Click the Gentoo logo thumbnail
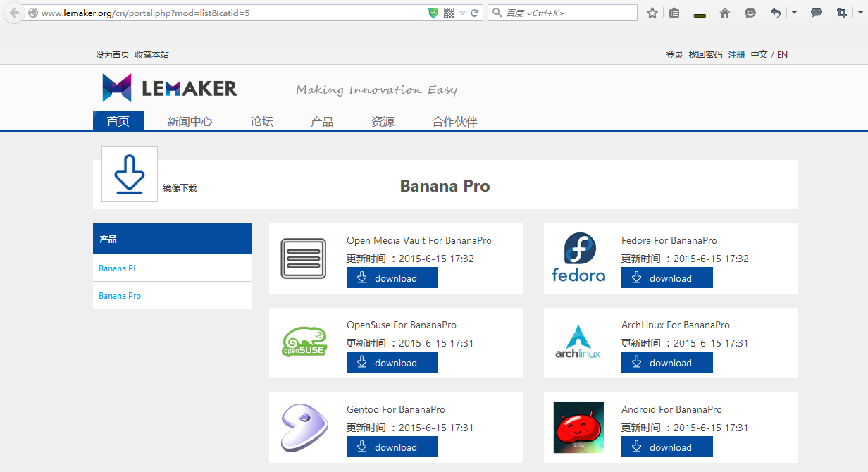 coord(304,428)
